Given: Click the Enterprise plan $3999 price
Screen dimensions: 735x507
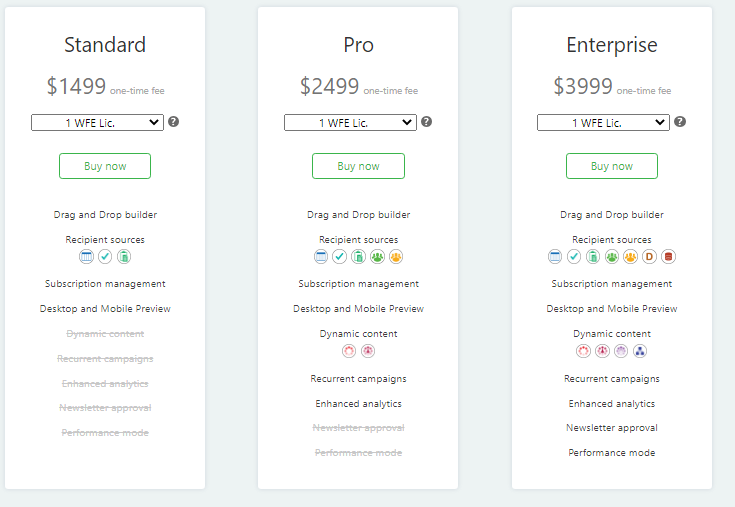Looking at the screenshot, I should (583, 86).
